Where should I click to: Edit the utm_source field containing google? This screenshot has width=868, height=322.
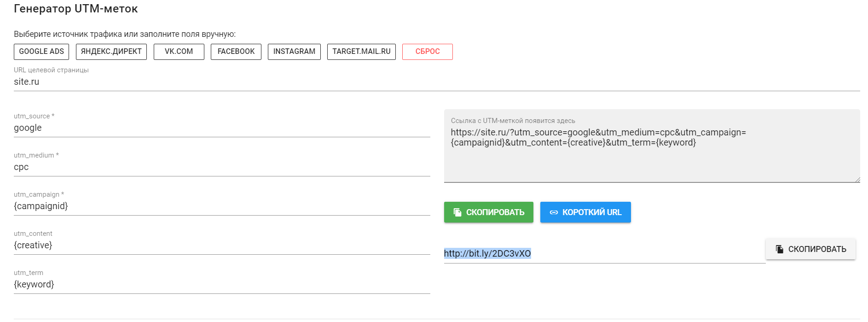click(222, 128)
